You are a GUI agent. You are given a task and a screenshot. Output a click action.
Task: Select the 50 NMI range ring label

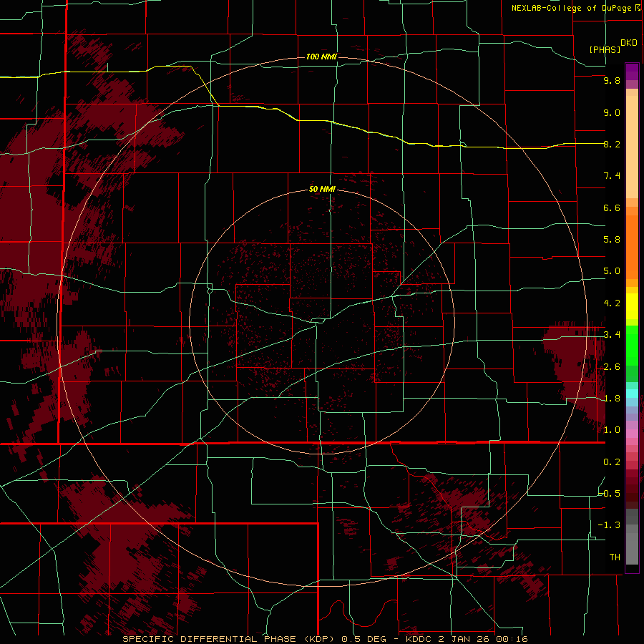pyautogui.click(x=322, y=189)
